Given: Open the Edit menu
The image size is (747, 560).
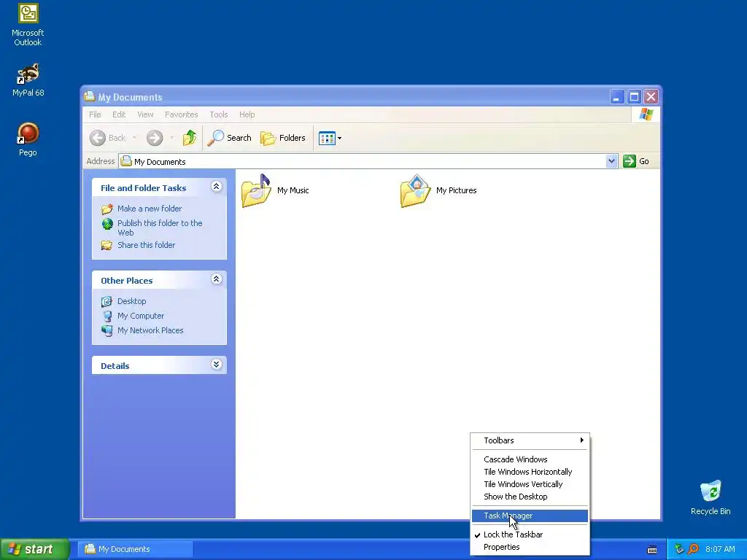Looking at the screenshot, I should point(119,114).
